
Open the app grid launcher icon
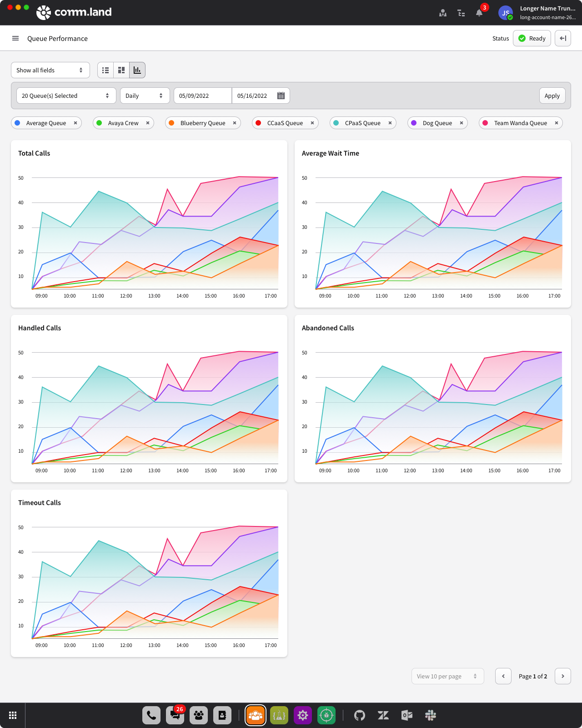tap(13, 715)
